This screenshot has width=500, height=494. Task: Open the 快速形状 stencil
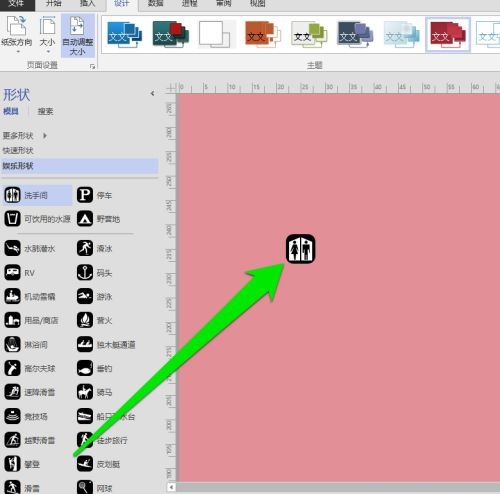pyautogui.click(x=18, y=151)
